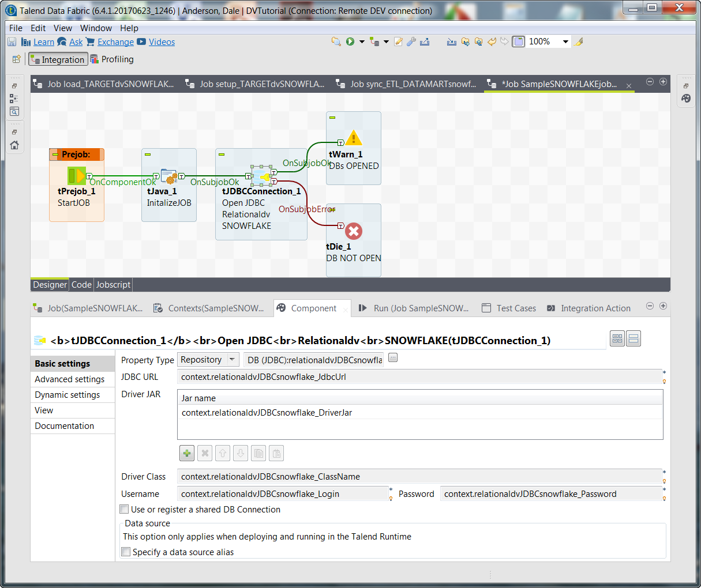Viewport: 701px width, 588px height.
Task: Open the Help menu
Action: (x=129, y=28)
